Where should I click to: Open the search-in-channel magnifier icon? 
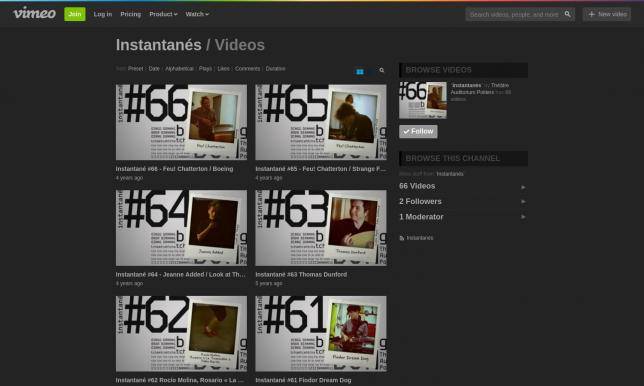382,71
